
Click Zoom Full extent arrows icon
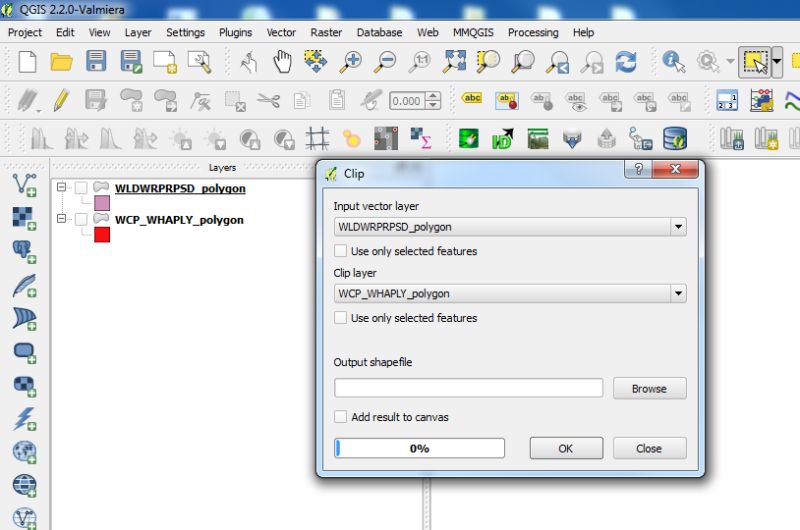tap(455, 61)
